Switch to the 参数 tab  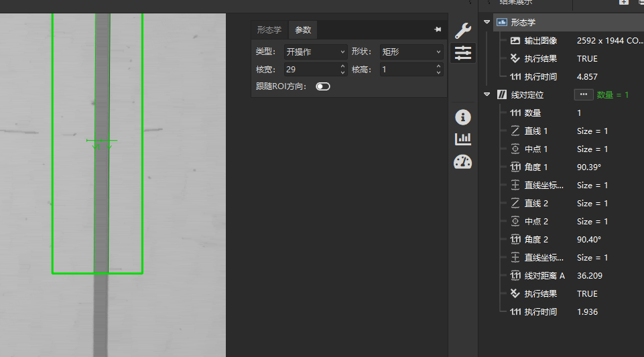pyautogui.click(x=303, y=30)
